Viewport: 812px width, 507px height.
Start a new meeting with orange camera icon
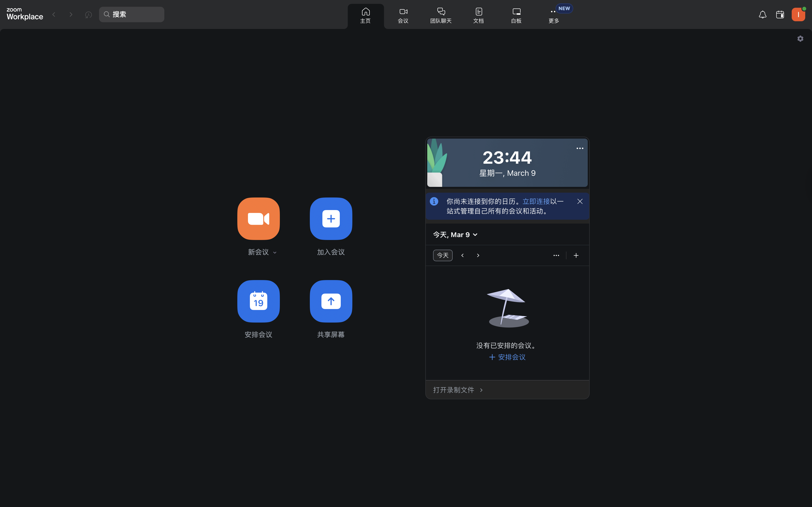(258, 219)
